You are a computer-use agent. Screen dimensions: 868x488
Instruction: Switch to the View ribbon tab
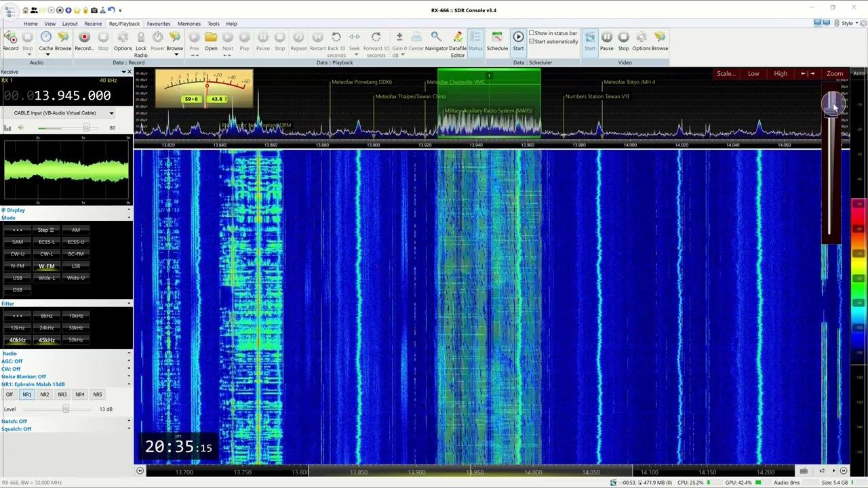click(x=50, y=24)
